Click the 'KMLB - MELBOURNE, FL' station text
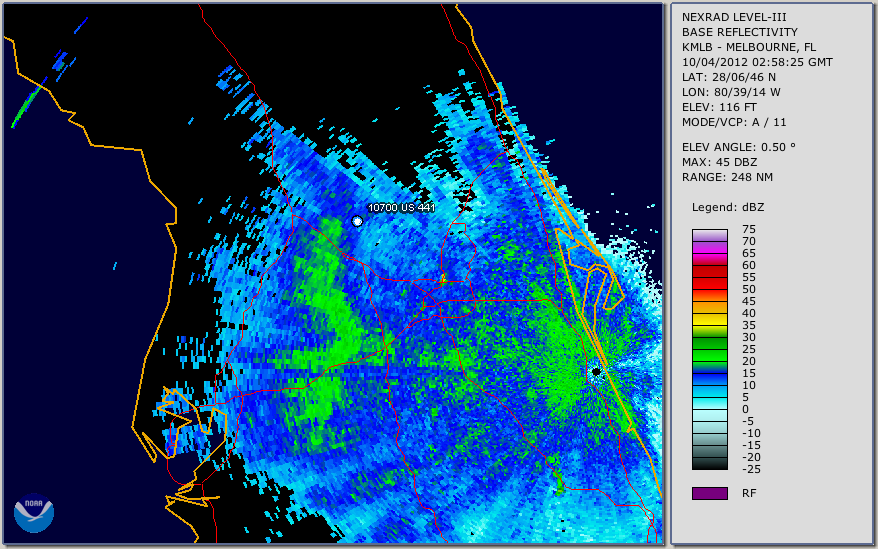 tap(749, 47)
